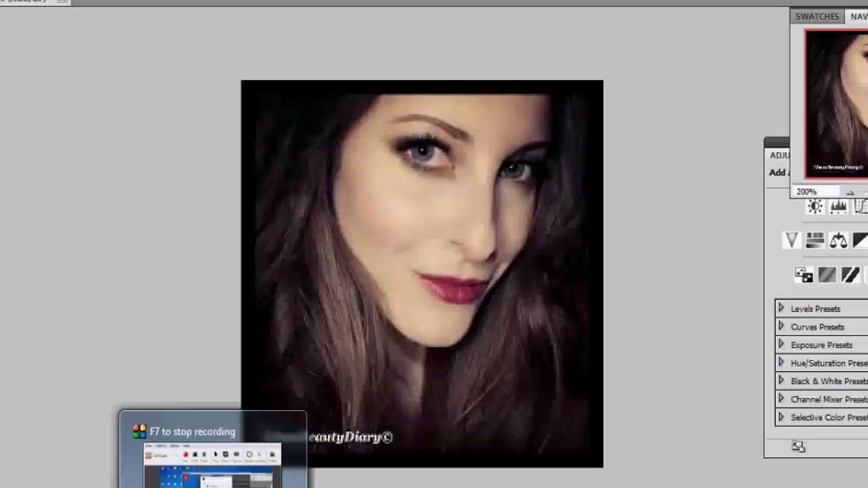This screenshot has height=488, width=868.
Task: Add a Hue/Saturation adjustment
Action: click(815, 241)
